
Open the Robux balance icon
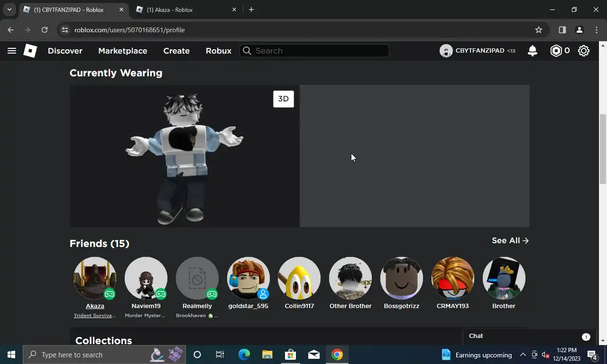tap(556, 51)
